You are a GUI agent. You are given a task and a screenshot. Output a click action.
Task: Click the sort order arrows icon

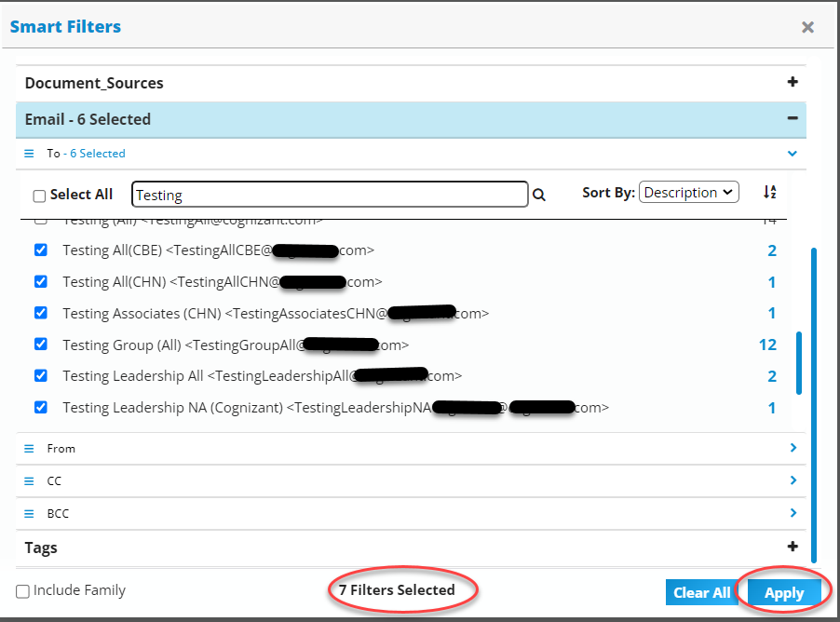pyautogui.click(x=769, y=192)
